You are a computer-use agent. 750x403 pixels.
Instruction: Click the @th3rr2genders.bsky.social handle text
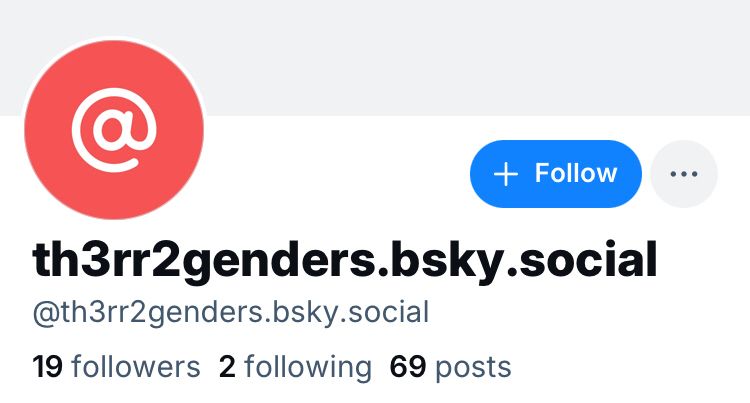pos(231,313)
